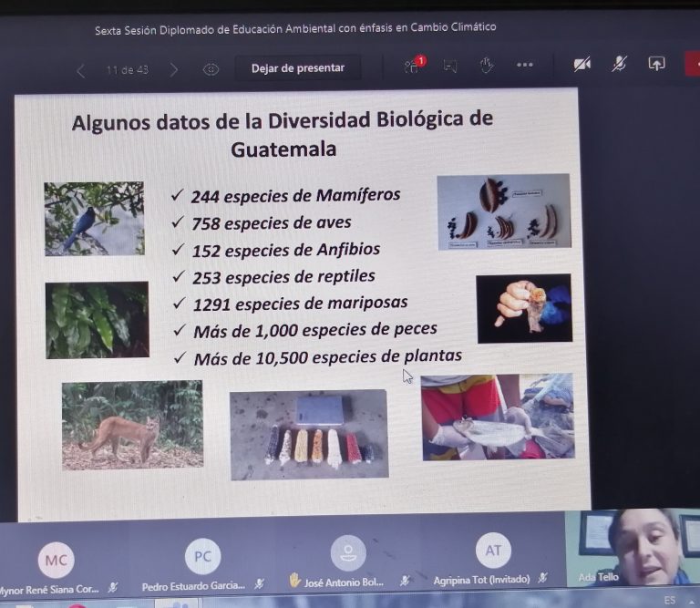The height and width of the screenshot is (608, 700).
Task: Click Dejar de presentar button
Action: point(298,68)
